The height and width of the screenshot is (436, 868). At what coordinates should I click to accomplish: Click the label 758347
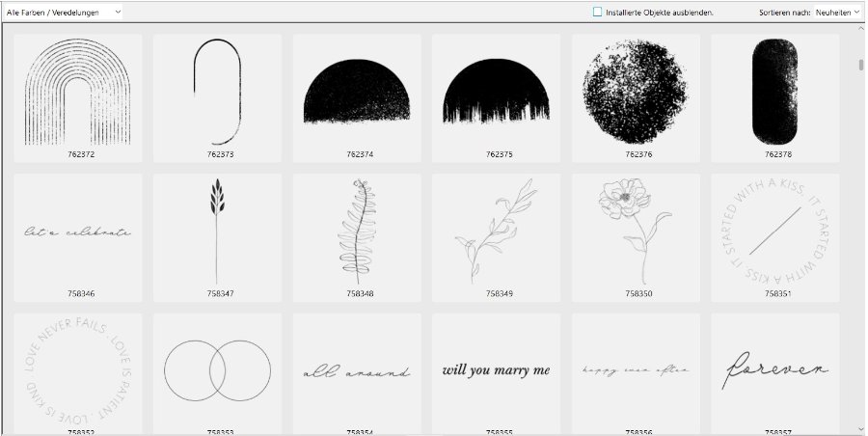tap(220, 293)
